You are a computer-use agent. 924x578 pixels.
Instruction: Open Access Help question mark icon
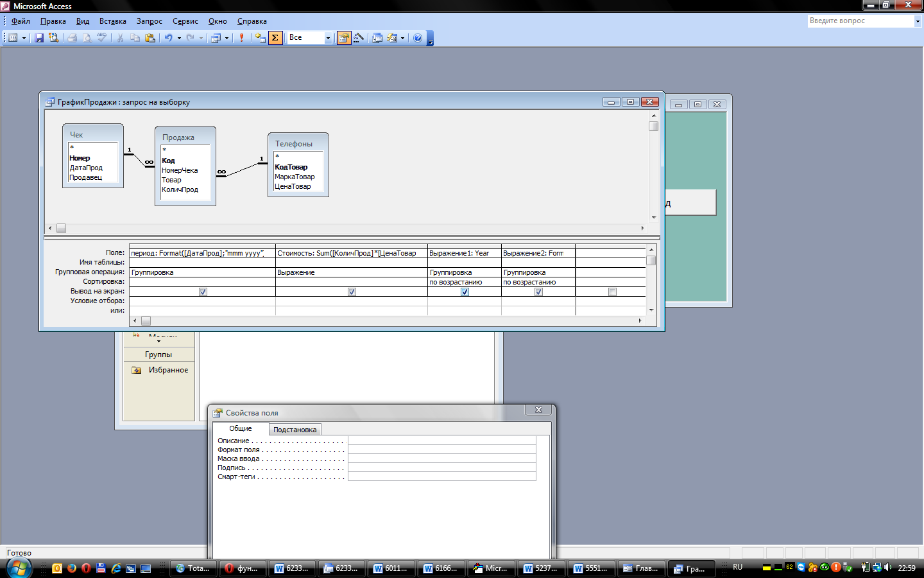pyautogui.click(x=418, y=38)
